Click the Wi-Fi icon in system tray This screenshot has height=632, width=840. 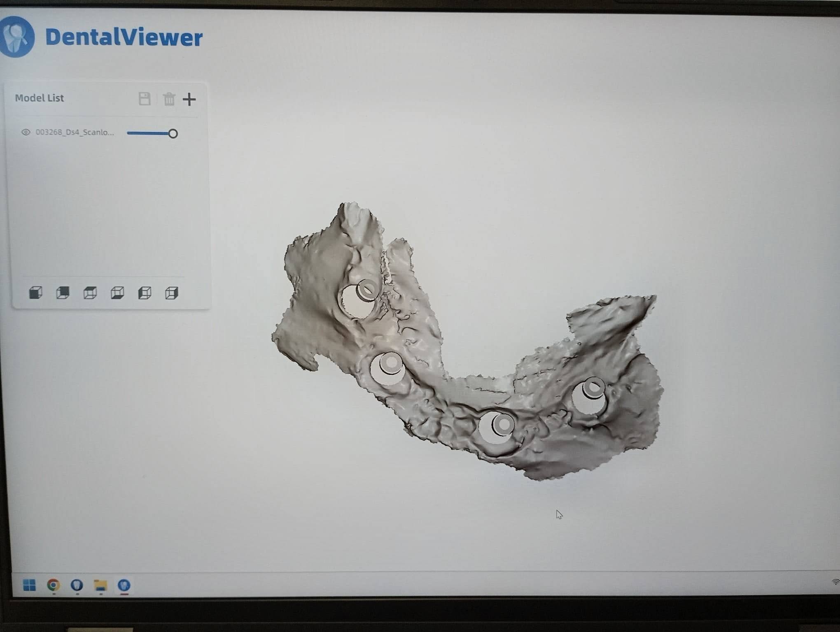(x=835, y=582)
